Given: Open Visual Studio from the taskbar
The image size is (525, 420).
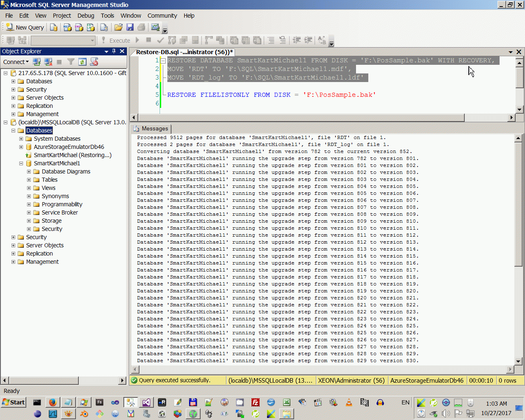Looking at the screenshot, I should click(146, 402).
